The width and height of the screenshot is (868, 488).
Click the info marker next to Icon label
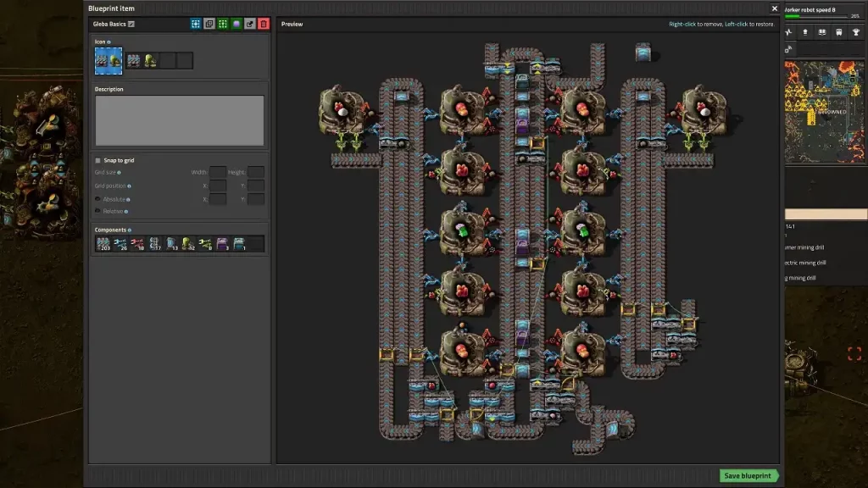108,42
